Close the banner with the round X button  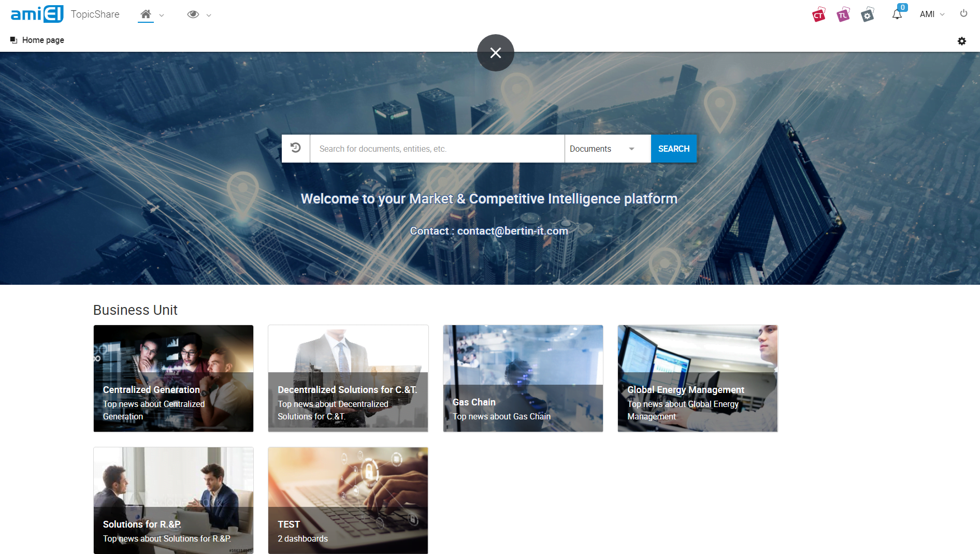pyautogui.click(x=496, y=53)
